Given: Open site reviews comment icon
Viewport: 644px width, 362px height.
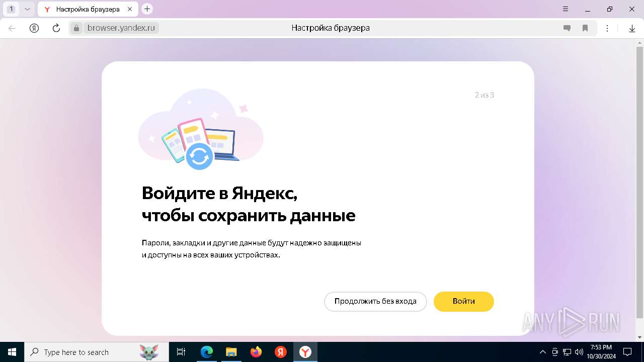Looking at the screenshot, I should coord(567,28).
